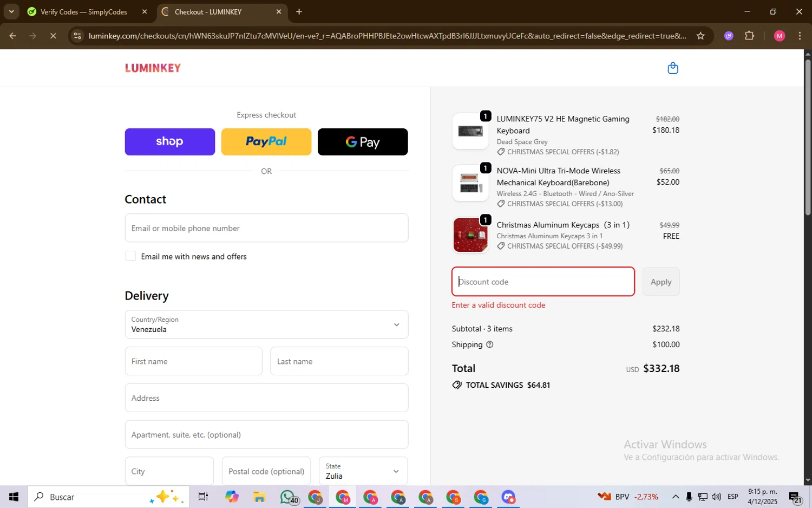Viewport: 812px width, 508px height.
Task: Open Chrome three-dot menu
Action: point(800,36)
